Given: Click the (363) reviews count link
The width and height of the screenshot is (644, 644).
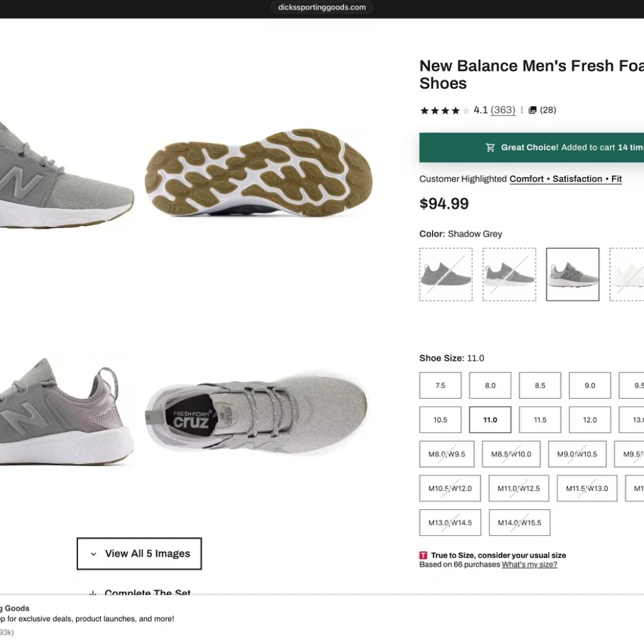Looking at the screenshot, I should click(x=502, y=109).
